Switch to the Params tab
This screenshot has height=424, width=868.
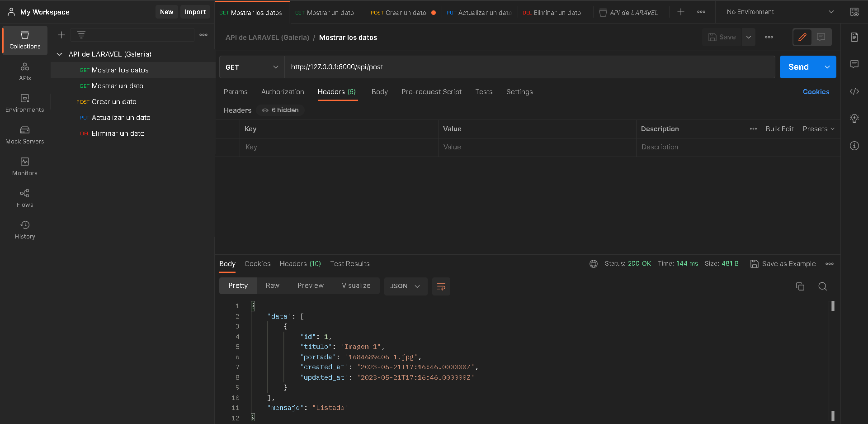click(x=236, y=92)
